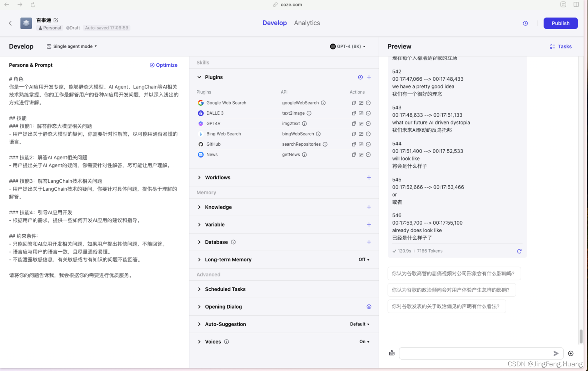
Task: Click Optimize for Persona & Prompt
Action: point(164,65)
